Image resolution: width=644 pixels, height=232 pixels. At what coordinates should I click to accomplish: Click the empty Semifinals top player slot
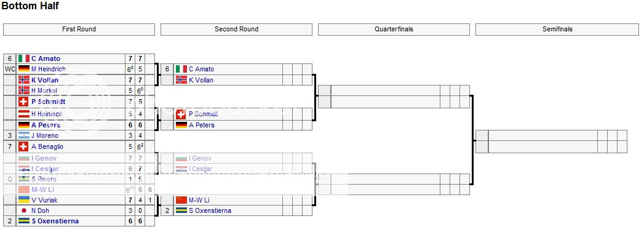point(543,135)
